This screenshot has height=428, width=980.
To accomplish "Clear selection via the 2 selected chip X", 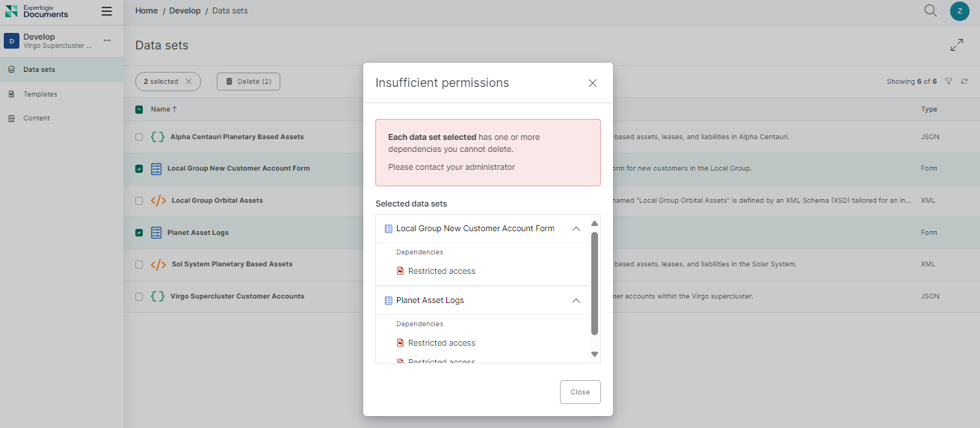I will tap(188, 82).
